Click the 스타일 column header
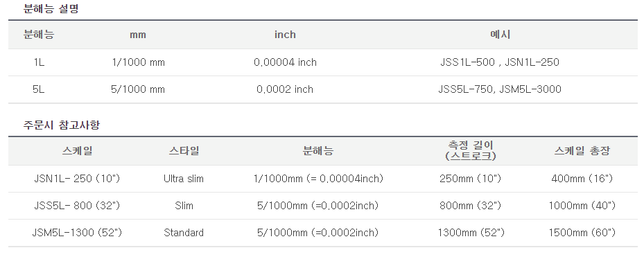The height and width of the screenshot is (257, 644). tap(184, 151)
